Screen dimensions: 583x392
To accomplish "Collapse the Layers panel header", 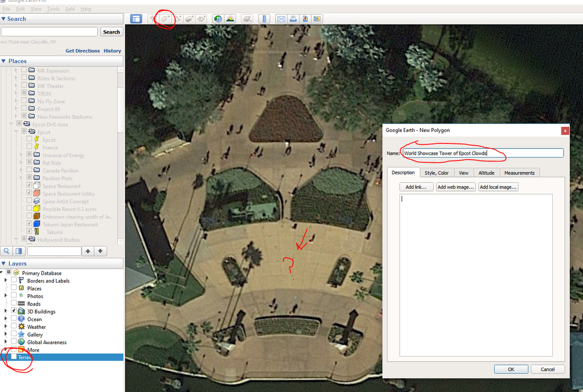I will tap(4, 264).
